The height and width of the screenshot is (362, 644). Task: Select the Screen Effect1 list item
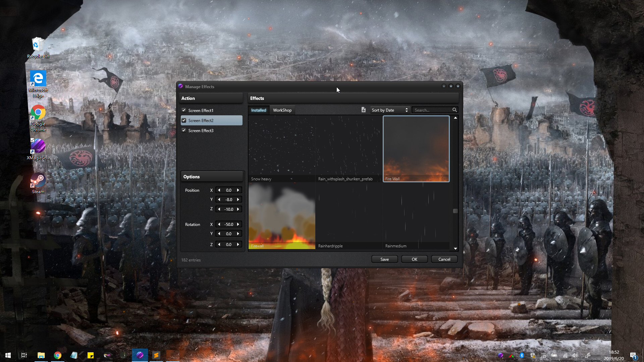pyautogui.click(x=212, y=110)
